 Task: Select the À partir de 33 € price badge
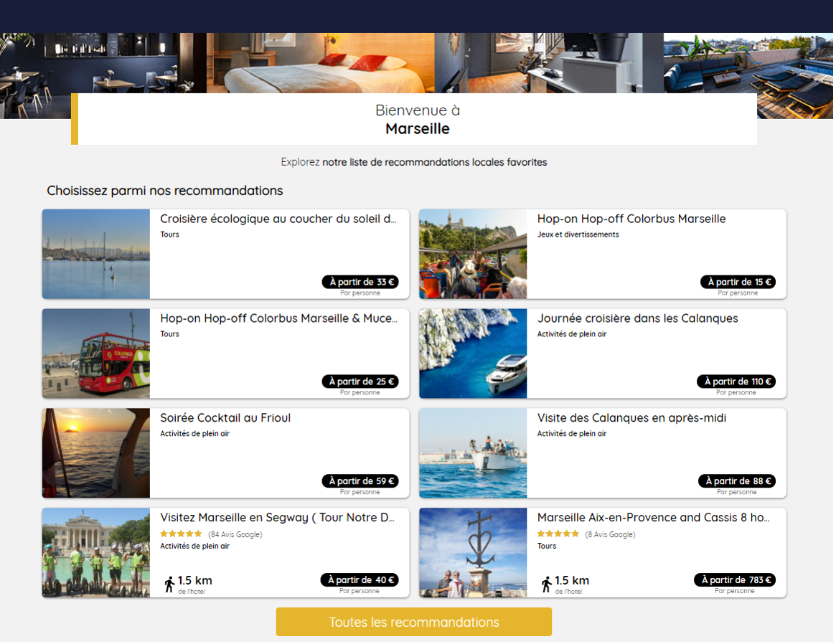pyautogui.click(x=362, y=283)
